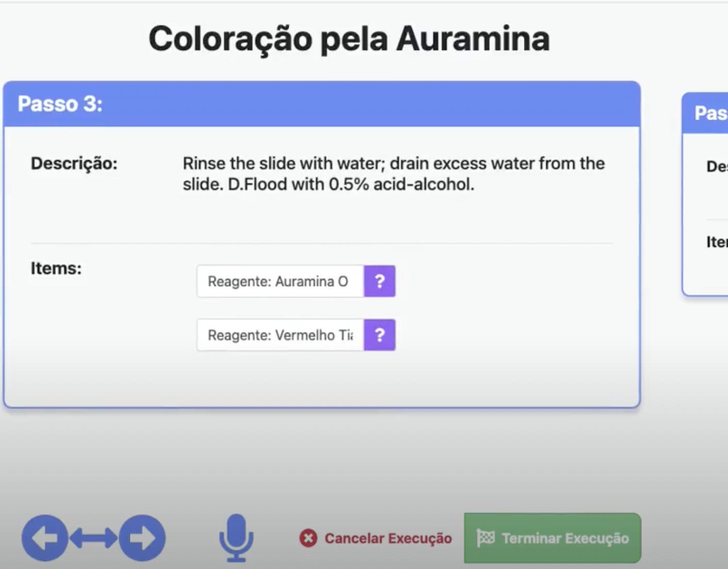This screenshot has width=728, height=569.
Task: Click the Items label in Passo 3
Action: (56, 269)
